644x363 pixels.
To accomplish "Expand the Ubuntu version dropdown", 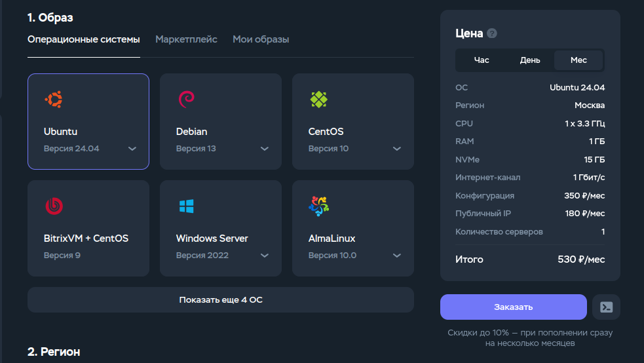I will click(132, 149).
